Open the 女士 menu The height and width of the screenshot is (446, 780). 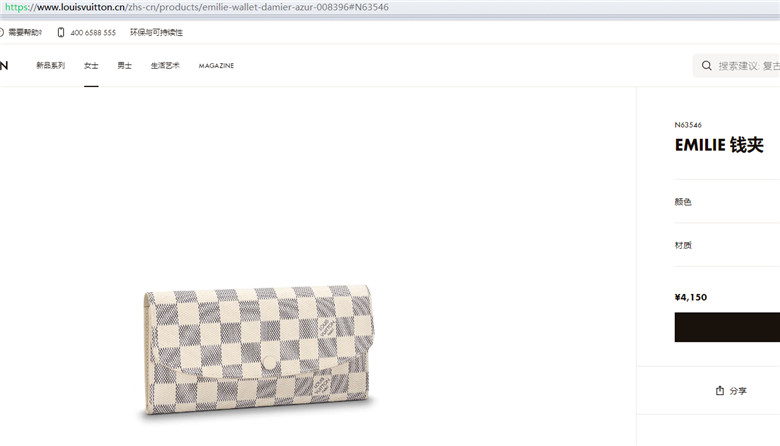[91, 66]
